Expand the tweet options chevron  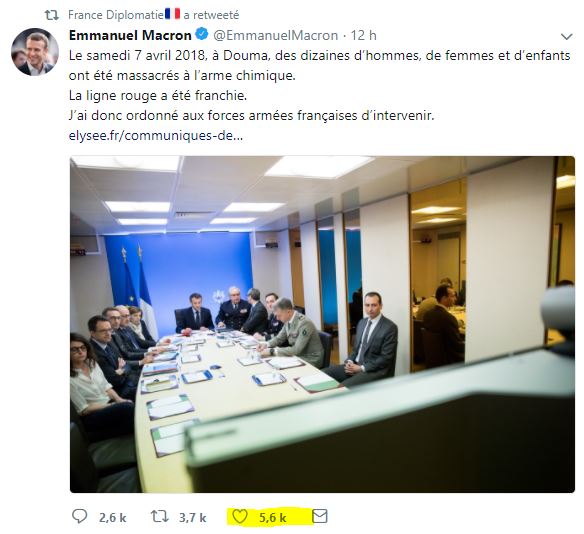point(566,36)
